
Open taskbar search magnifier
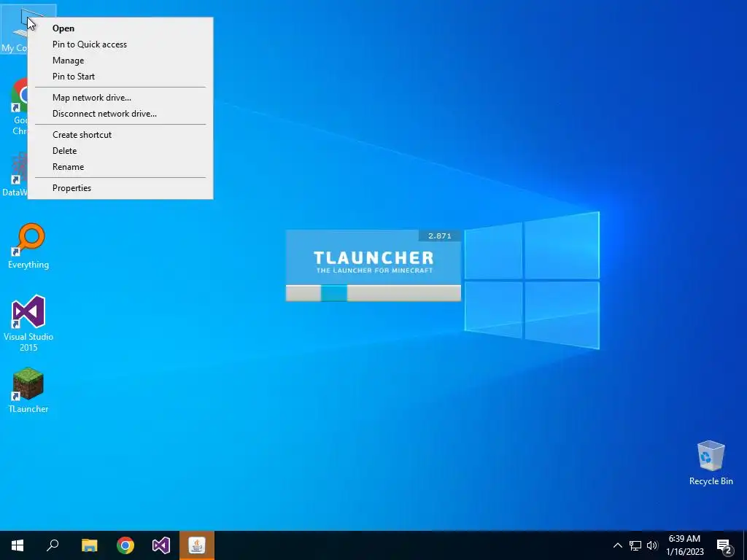(x=53, y=545)
